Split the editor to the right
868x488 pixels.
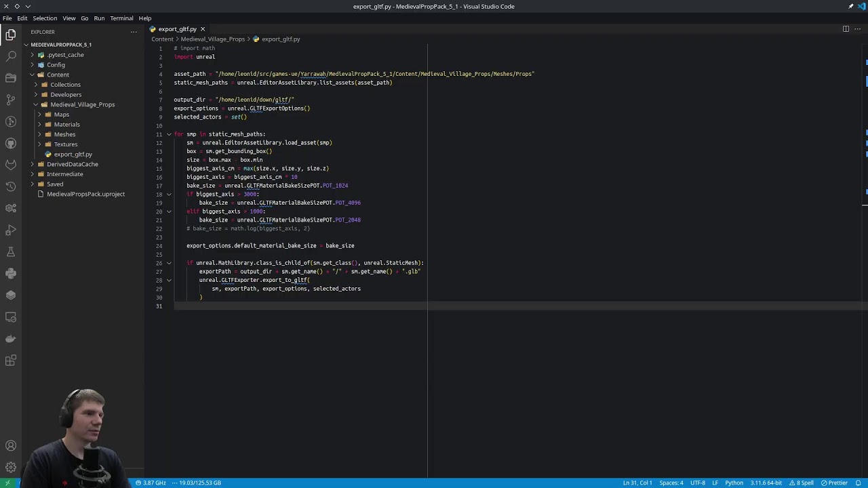846,29
